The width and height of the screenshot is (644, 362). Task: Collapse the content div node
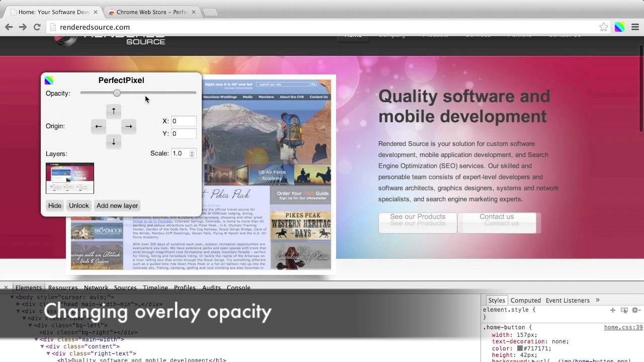tap(42, 346)
